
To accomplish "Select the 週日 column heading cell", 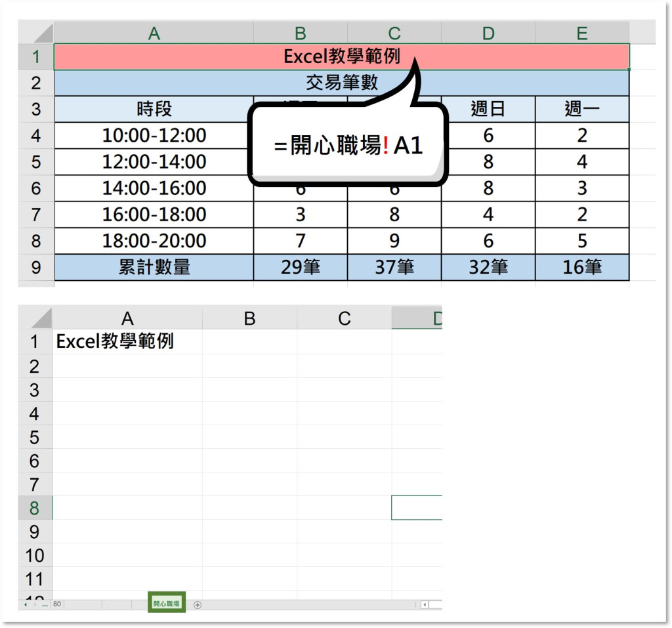I will [x=488, y=110].
